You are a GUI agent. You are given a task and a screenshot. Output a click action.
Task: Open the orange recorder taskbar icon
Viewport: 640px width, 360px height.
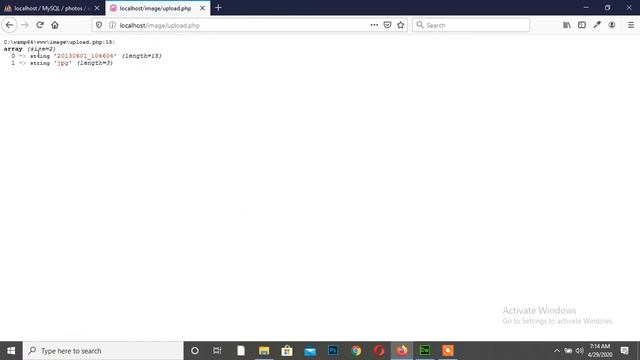[x=448, y=351]
